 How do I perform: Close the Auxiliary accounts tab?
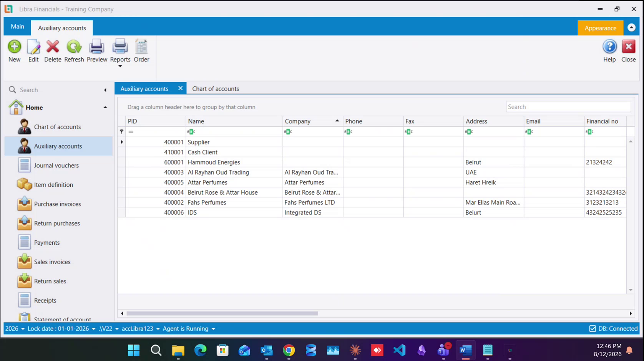180,88
